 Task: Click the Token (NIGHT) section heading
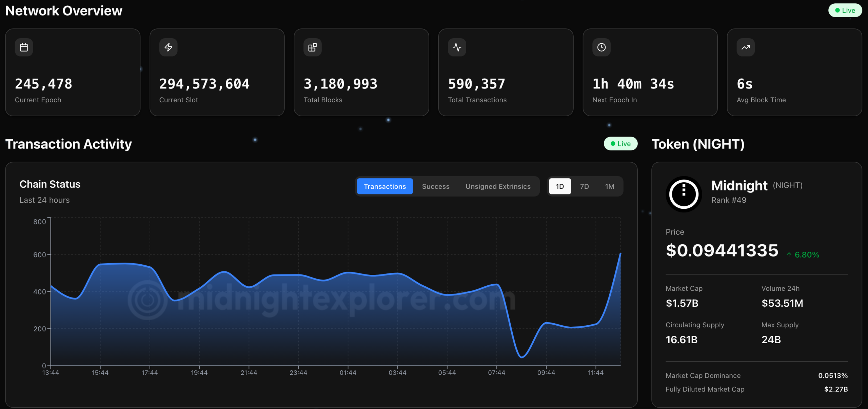tap(698, 144)
